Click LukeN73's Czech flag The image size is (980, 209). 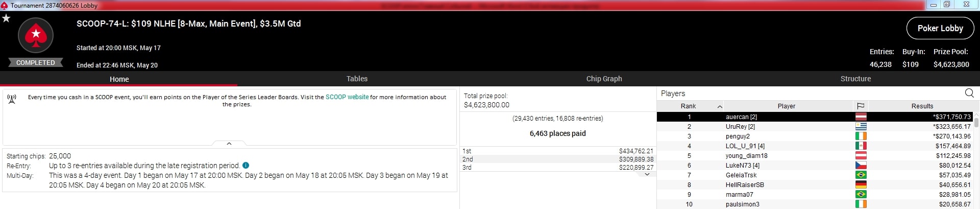pos(861,166)
